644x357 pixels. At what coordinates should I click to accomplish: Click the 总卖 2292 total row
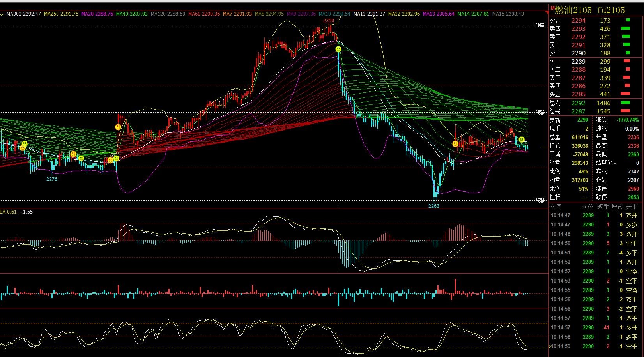(596, 103)
